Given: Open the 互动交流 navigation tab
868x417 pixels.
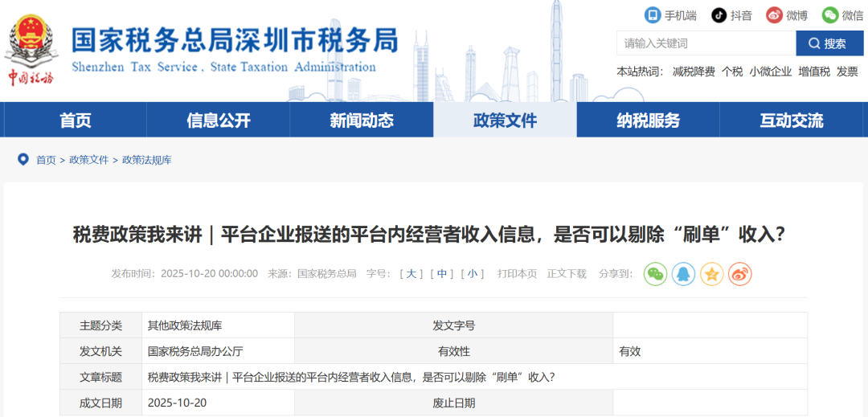Looking at the screenshot, I should pos(791,120).
